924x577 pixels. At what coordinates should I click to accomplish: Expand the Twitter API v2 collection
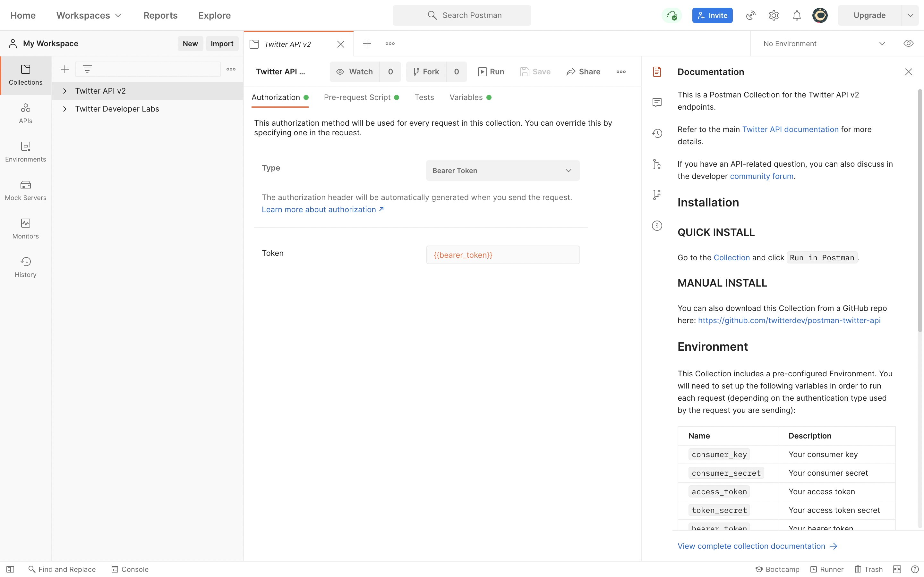65,91
